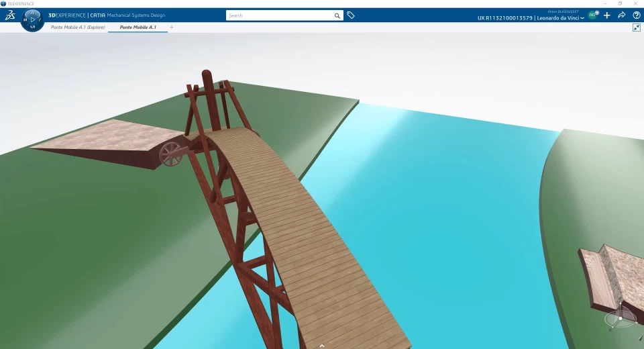This screenshot has height=349, width=644.
Task: Expand the bottom action bar chevron
Action: 322,346
